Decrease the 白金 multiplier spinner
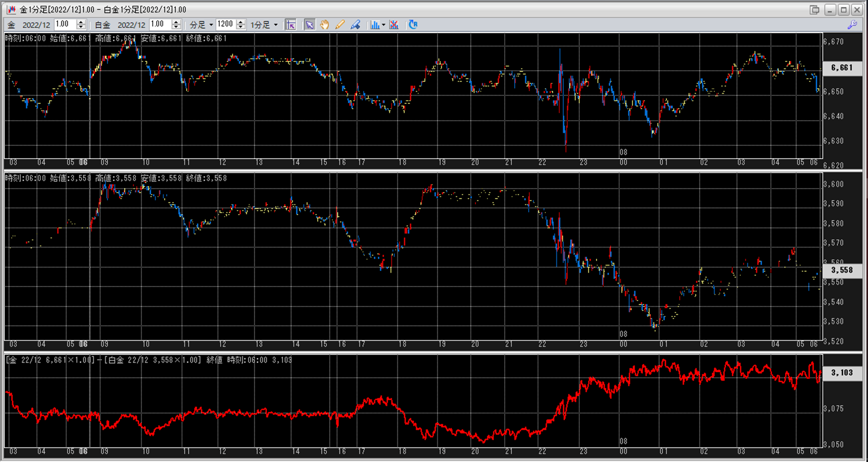The height and width of the screenshot is (462, 868). tap(176, 27)
